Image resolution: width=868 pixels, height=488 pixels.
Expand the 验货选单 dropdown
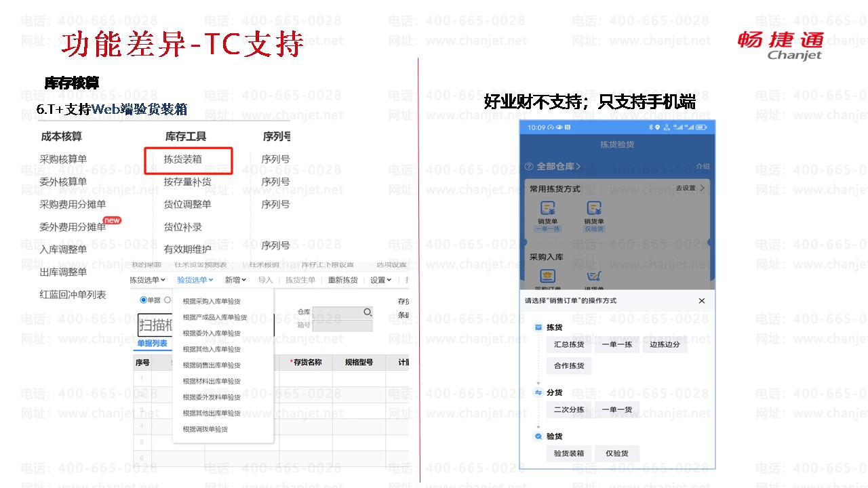(195, 280)
